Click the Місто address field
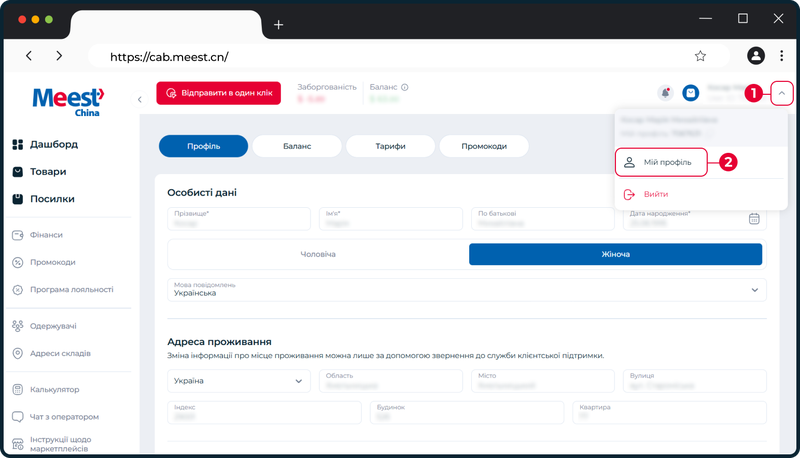800x458 pixels. 543,381
